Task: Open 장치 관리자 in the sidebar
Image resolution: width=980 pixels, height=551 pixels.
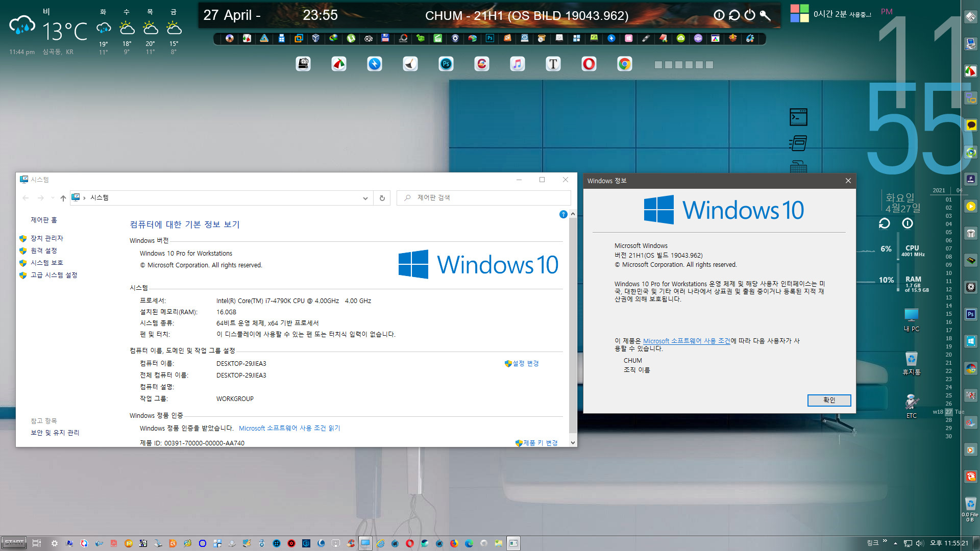Action: pyautogui.click(x=47, y=238)
